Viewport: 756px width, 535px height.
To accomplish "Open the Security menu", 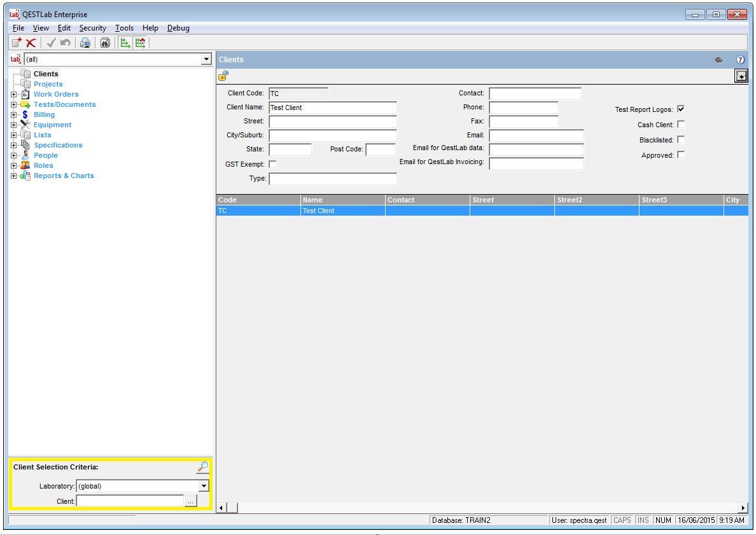I will pos(92,28).
